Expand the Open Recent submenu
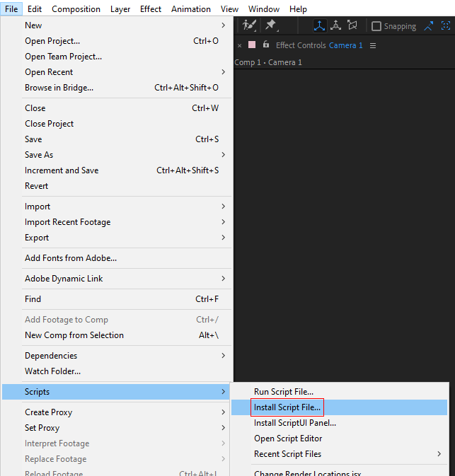The height and width of the screenshot is (476, 455). click(x=117, y=72)
